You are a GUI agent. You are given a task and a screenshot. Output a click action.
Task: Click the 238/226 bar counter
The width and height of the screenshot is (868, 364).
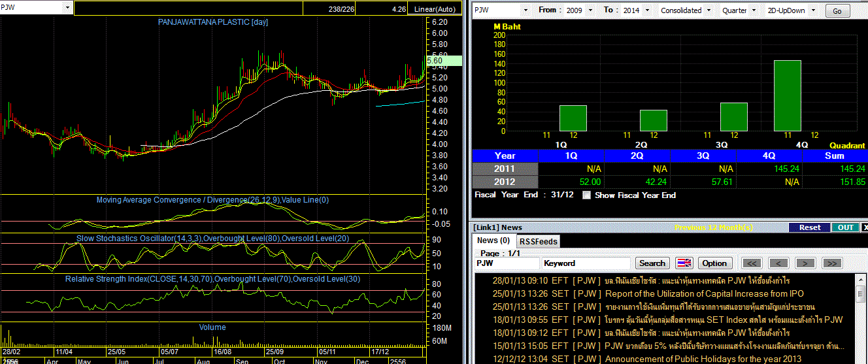point(342,10)
